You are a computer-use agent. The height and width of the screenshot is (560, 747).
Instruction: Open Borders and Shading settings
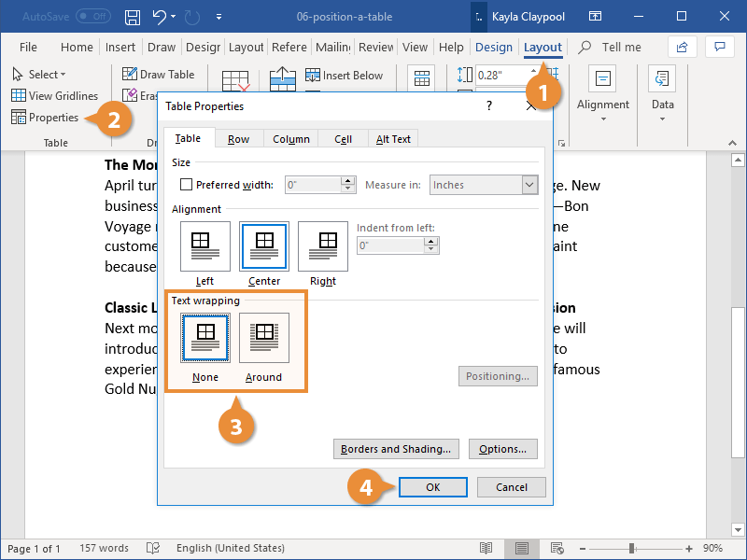(x=396, y=449)
